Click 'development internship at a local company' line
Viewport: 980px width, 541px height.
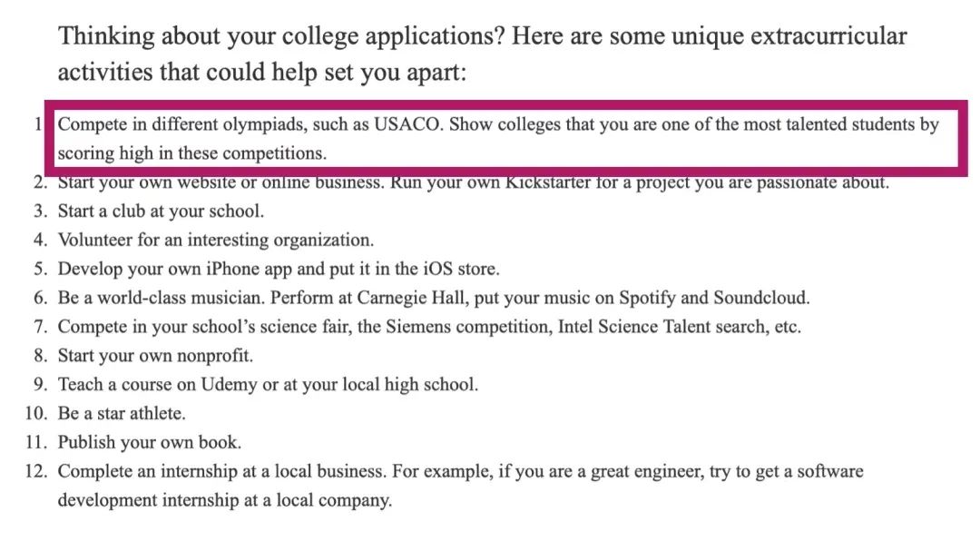coord(225,500)
